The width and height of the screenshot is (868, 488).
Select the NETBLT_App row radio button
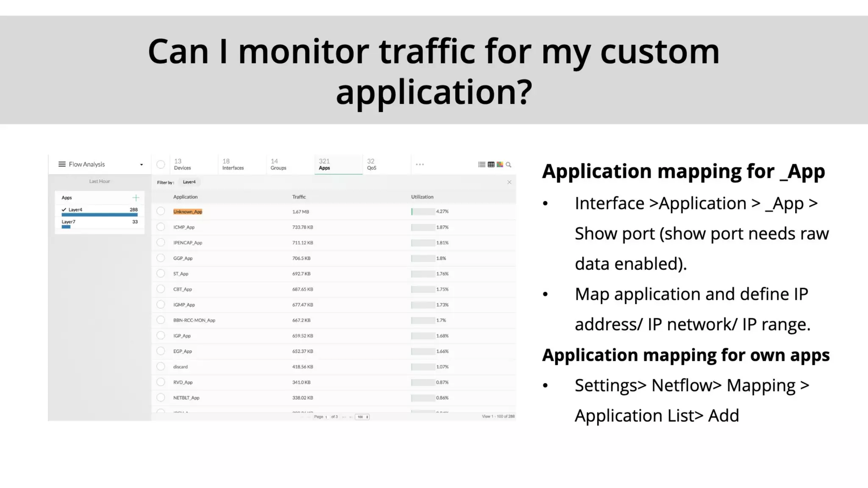pyautogui.click(x=161, y=397)
